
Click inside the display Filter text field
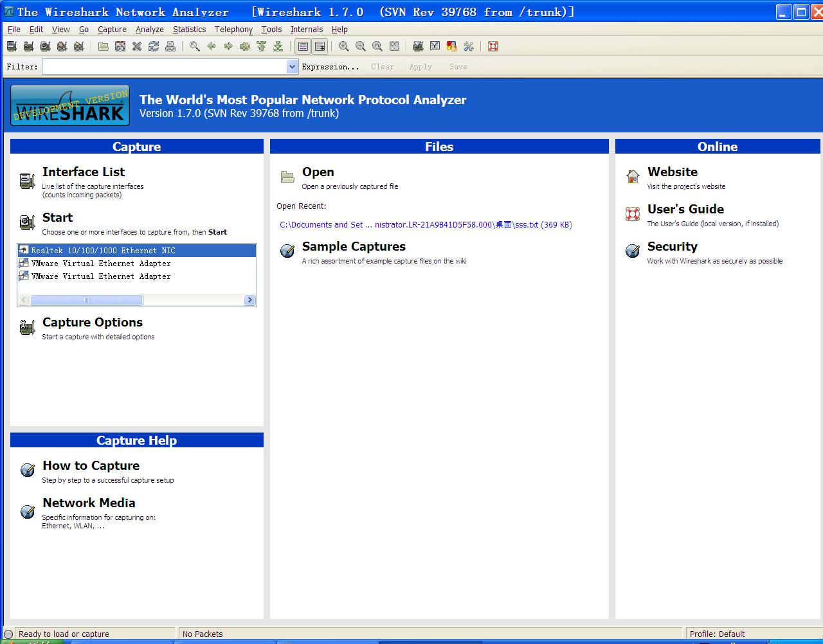[165, 66]
